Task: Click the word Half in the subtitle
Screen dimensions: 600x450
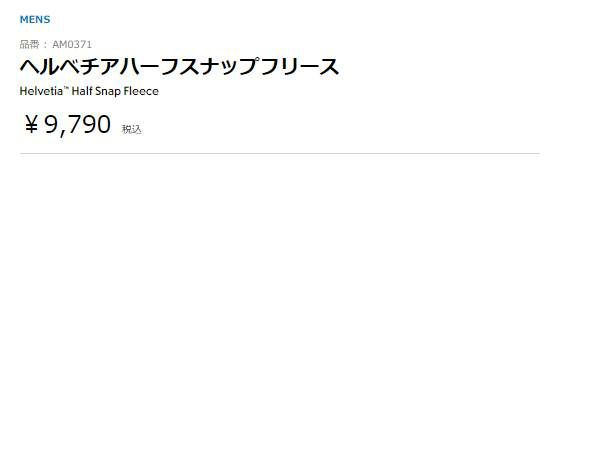Action: click(83, 91)
